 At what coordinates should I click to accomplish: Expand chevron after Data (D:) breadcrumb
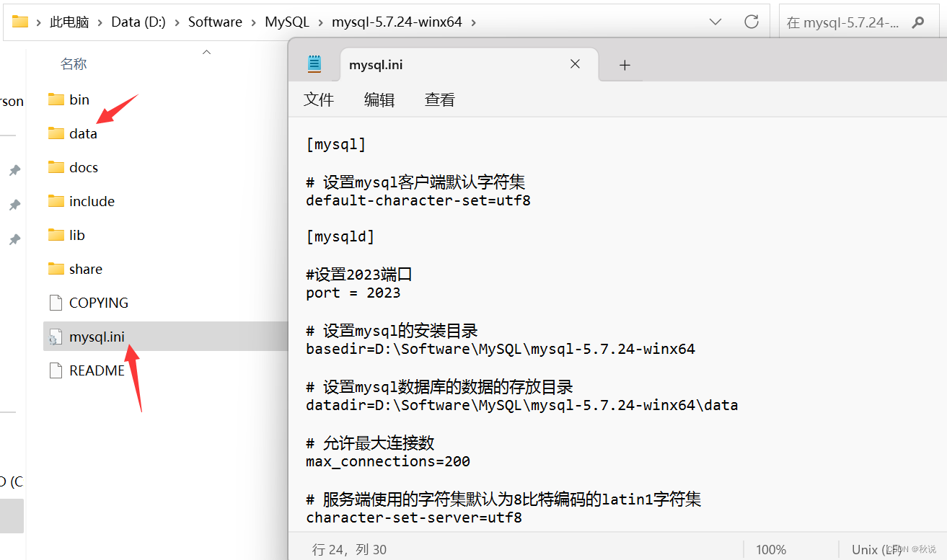pos(177,22)
